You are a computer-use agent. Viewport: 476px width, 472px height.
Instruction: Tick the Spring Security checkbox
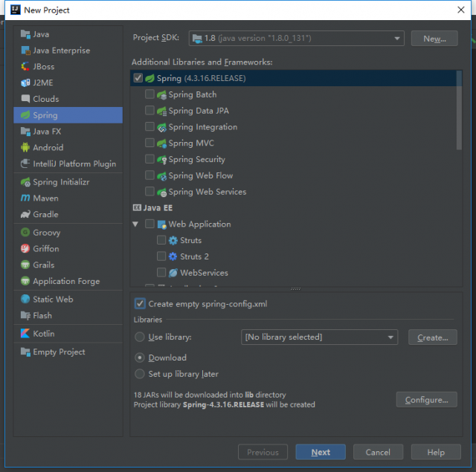(150, 160)
